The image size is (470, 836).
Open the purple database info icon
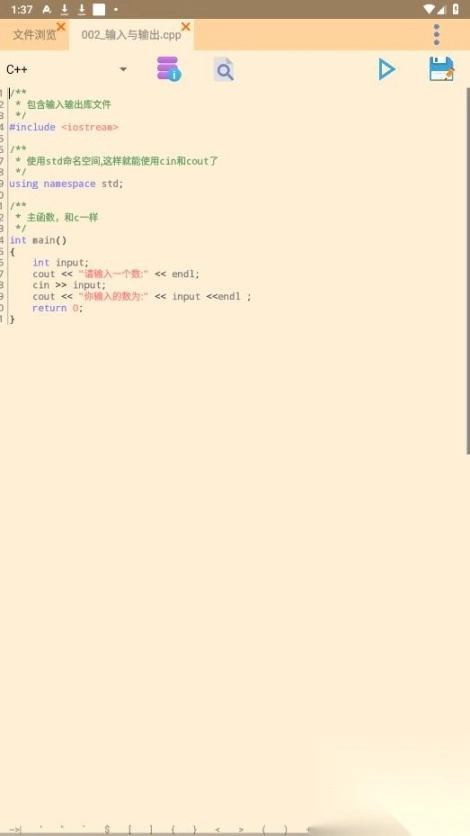[x=168, y=69]
